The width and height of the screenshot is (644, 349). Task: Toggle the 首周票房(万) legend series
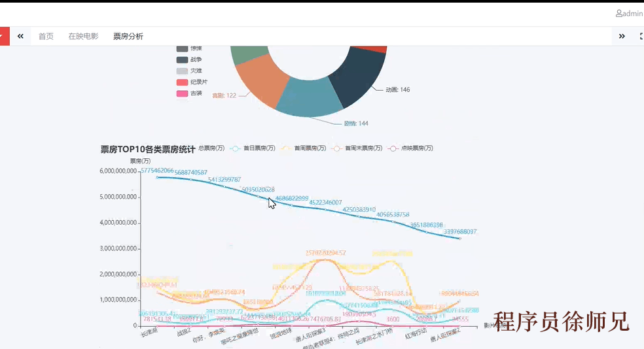[x=304, y=148]
